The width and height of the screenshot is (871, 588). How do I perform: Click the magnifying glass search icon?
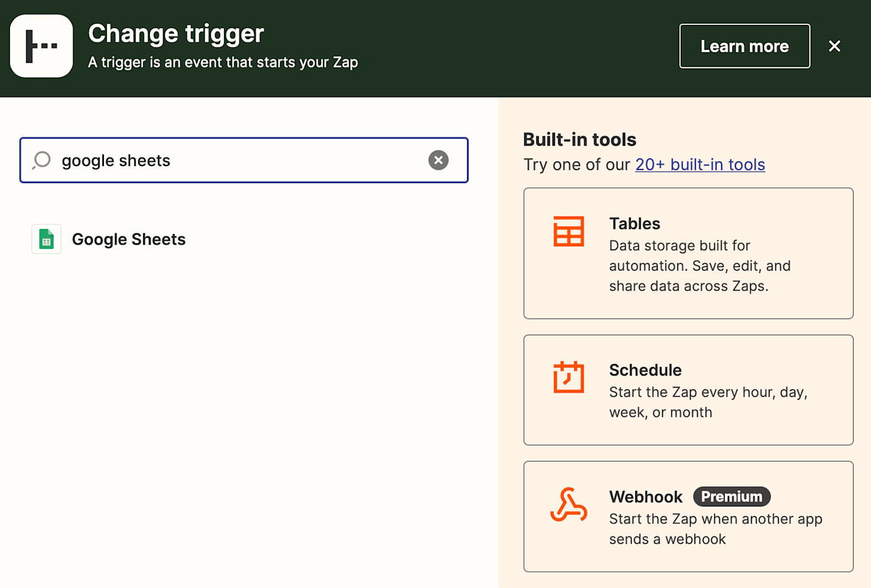[x=42, y=161]
